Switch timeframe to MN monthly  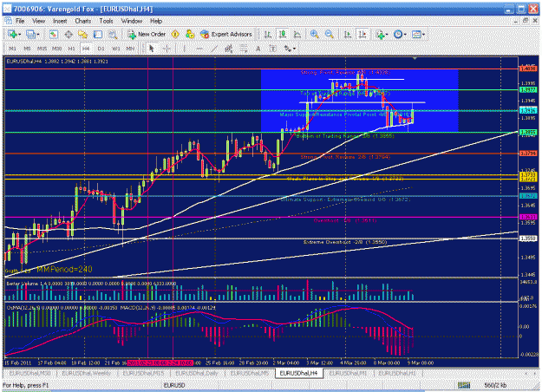pyautogui.click(x=130, y=49)
